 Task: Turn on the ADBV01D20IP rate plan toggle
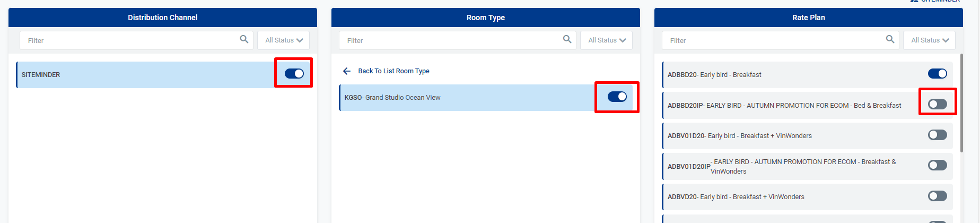937,165
